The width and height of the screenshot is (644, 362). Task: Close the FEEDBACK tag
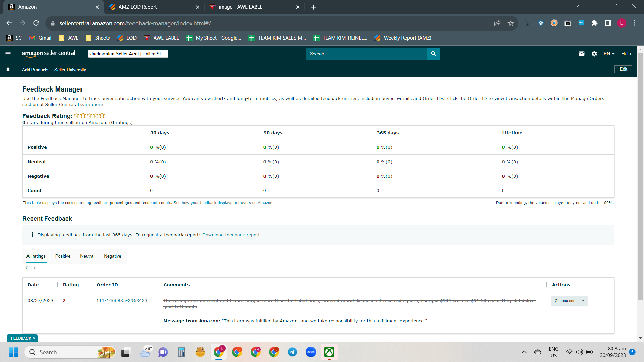(x=34, y=338)
